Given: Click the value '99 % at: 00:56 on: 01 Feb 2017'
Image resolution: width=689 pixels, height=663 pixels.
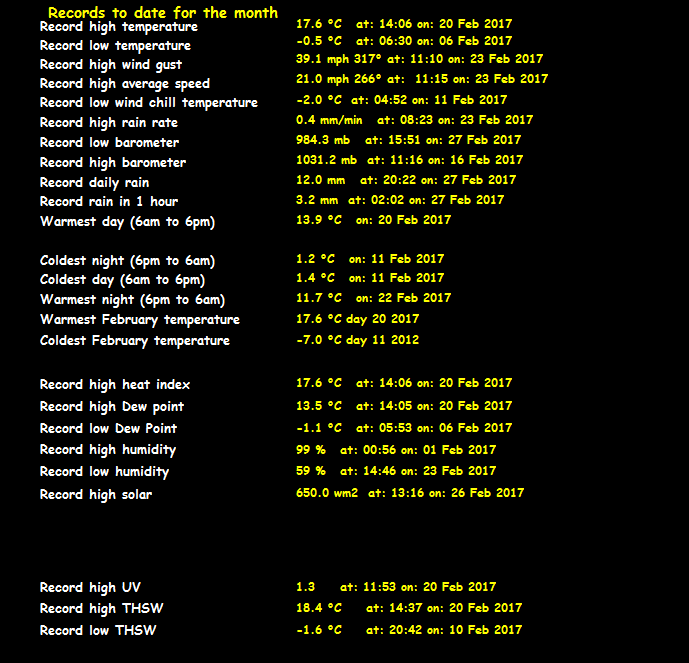Looking at the screenshot, I should pyautogui.click(x=396, y=450).
